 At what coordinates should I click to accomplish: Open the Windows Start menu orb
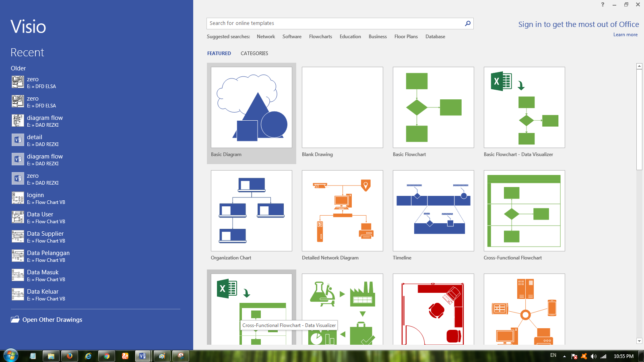[11, 356]
